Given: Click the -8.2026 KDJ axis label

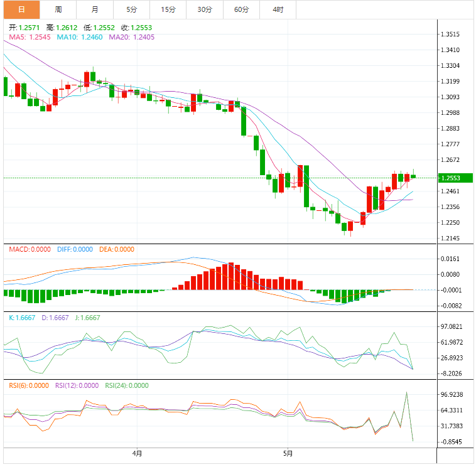Looking at the screenshot, I should pyautogui.click(x=452, y=373).
